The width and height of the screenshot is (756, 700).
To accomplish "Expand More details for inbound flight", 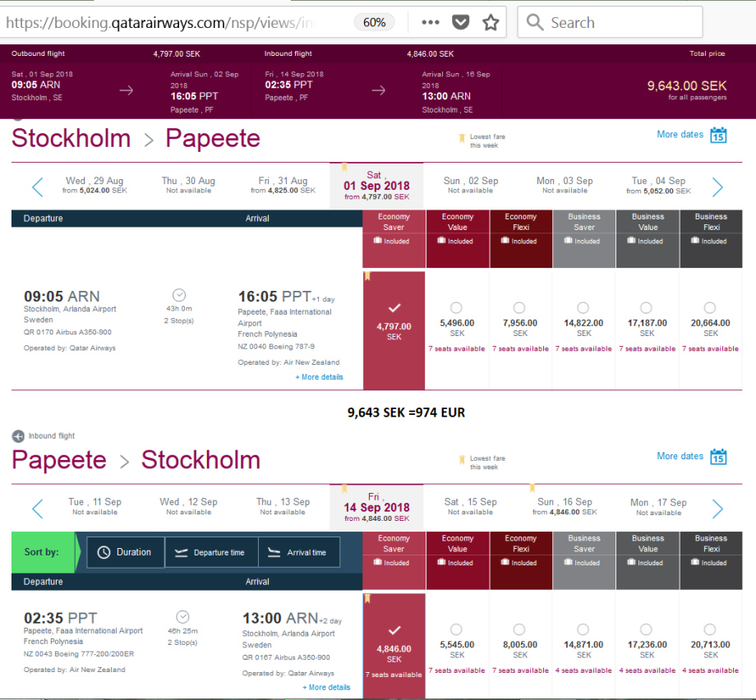I will pyautogui.click(x=326, y=687).
